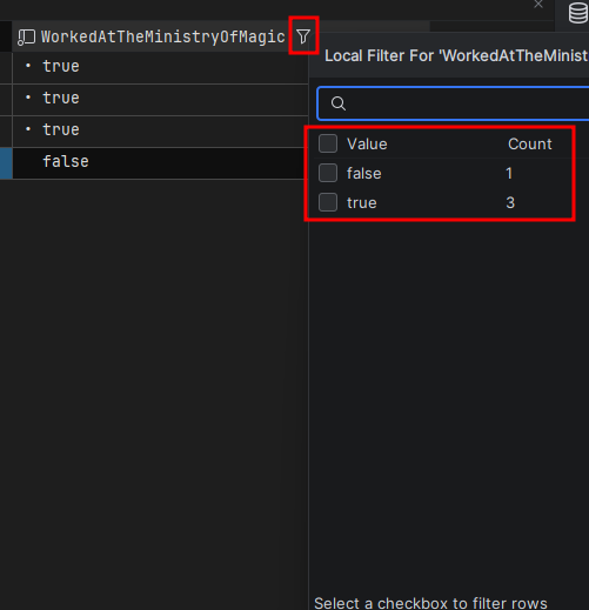
Task: Select the first true cell
Action: [x=160, y=67]
